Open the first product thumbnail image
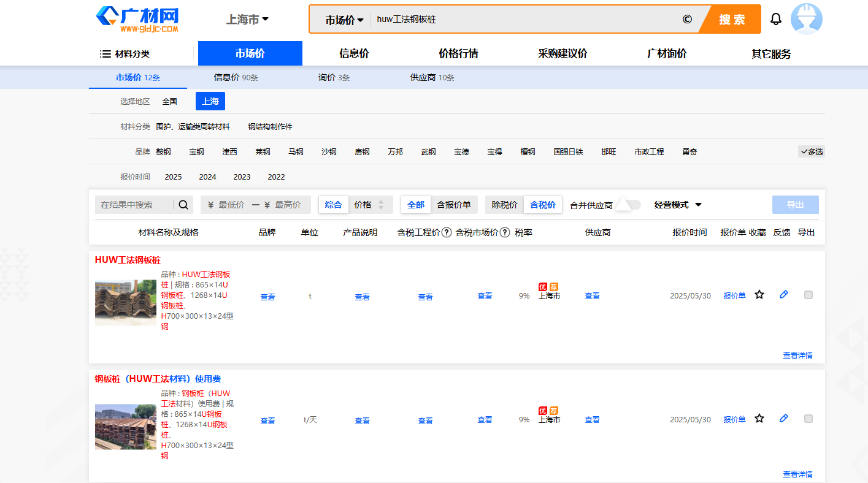 126,302
